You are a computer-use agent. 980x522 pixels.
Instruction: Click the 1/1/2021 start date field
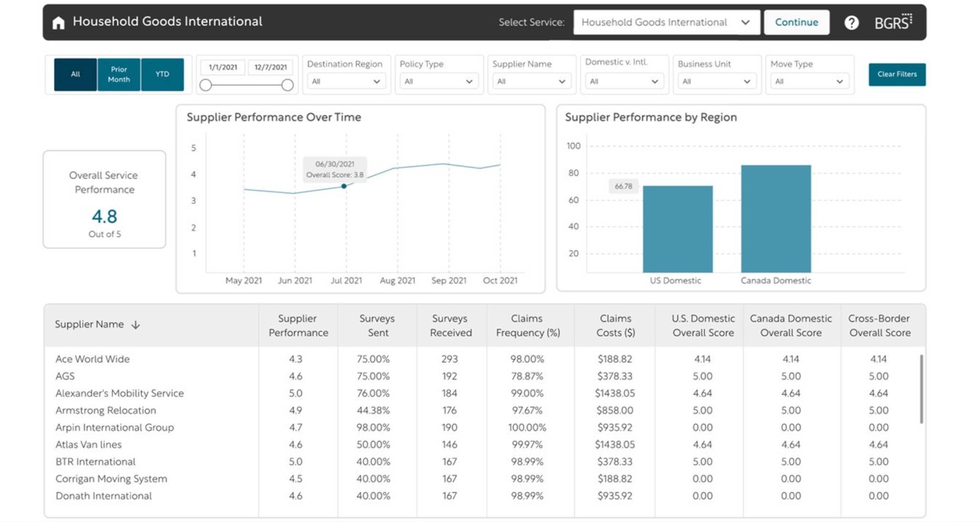coord(223,67)
